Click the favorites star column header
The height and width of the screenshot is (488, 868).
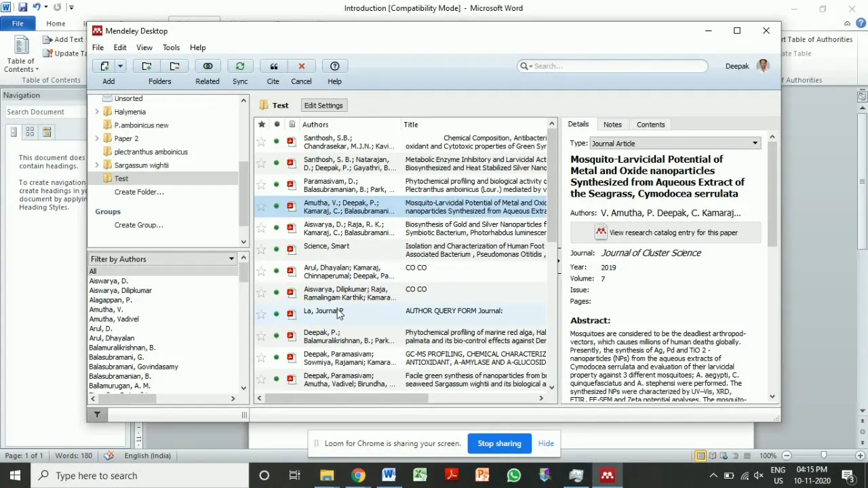click(262, 125)
